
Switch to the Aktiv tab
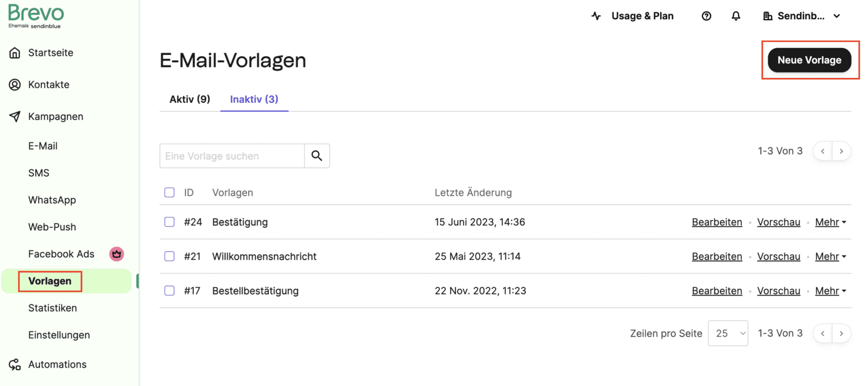point(190,99)
